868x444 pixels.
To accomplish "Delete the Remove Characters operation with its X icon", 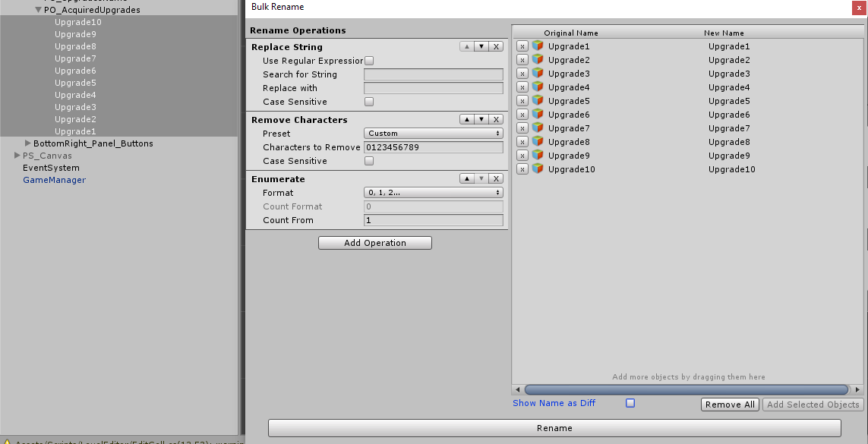I will click(497, 119).
